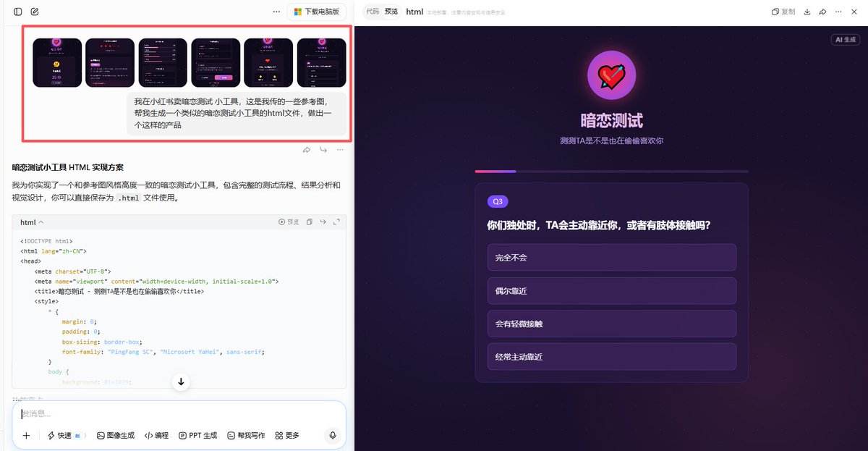Click the code block forward arrow icon
Viewport: 868px width, 451px height.
(x=323, y=222)
